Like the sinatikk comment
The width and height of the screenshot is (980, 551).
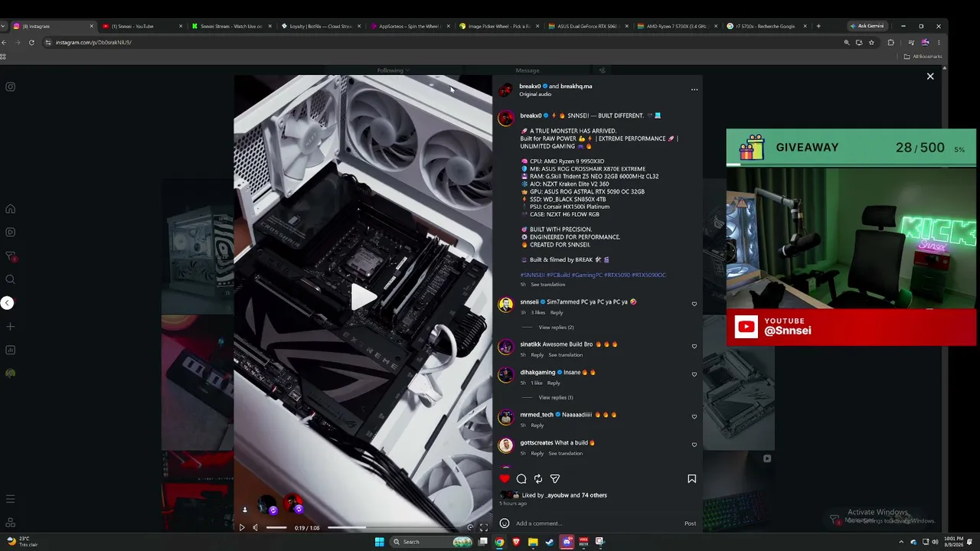tap(694, 346)
